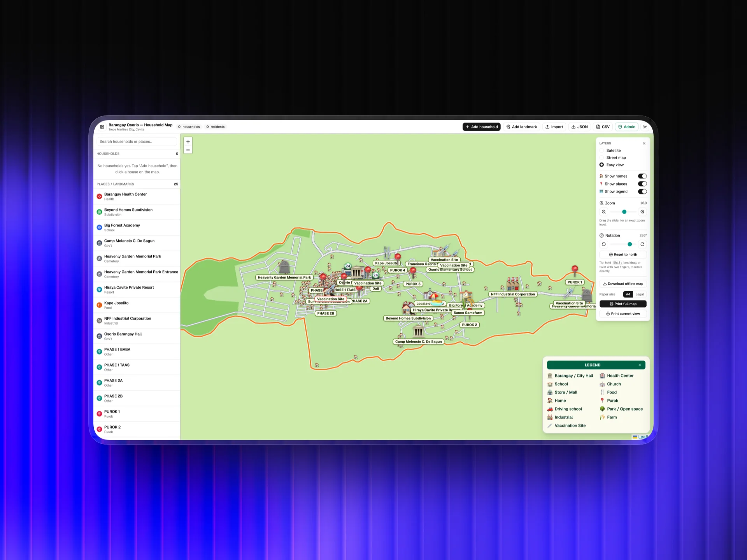Toggle the Show homes switch
This screenshot has width=747, height=560.
(x=642, y=176)
